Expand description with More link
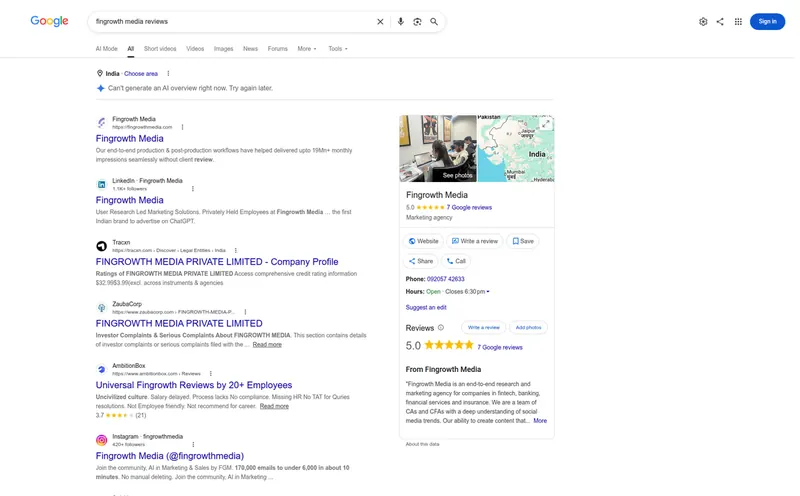 (540, 420)
